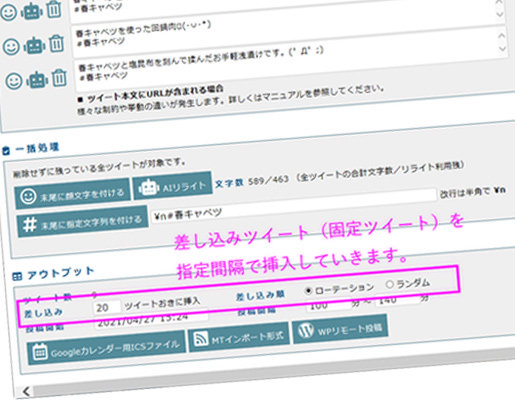This screenshot has width=515, height=400.
Task: Click the posting interval field showing 140
Action: click(397, 300)
